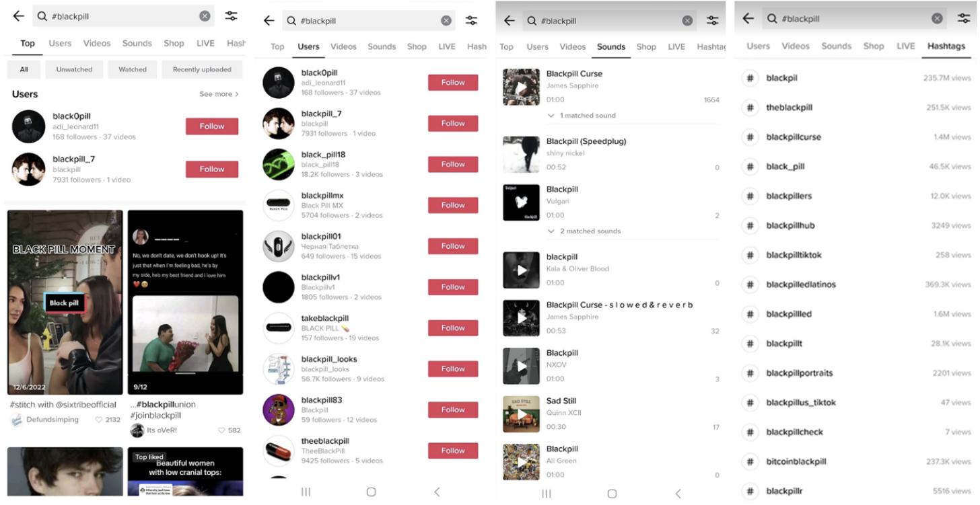
Task: Switch to the Videos tab in the first screen
Action: click(x=97, y=43)
